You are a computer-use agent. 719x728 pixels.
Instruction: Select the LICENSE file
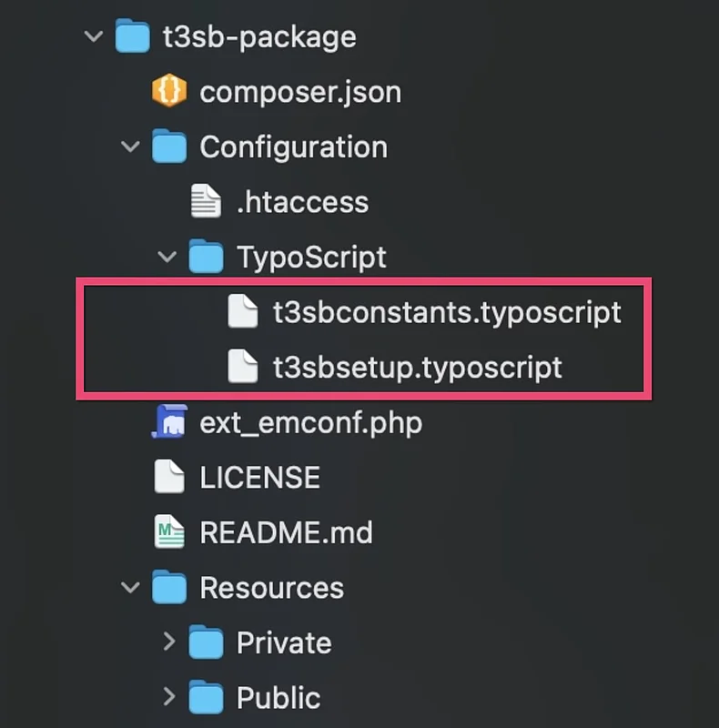pos(259,478)
